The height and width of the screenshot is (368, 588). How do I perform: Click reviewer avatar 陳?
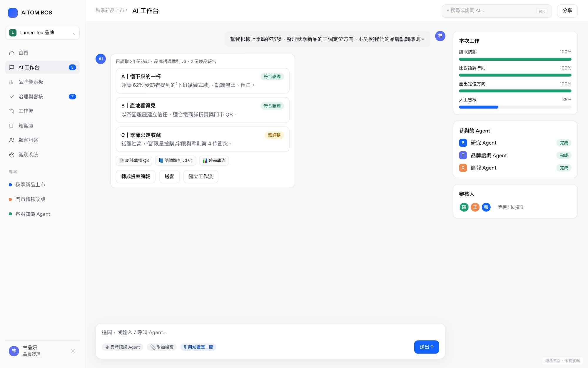(464, 207)
